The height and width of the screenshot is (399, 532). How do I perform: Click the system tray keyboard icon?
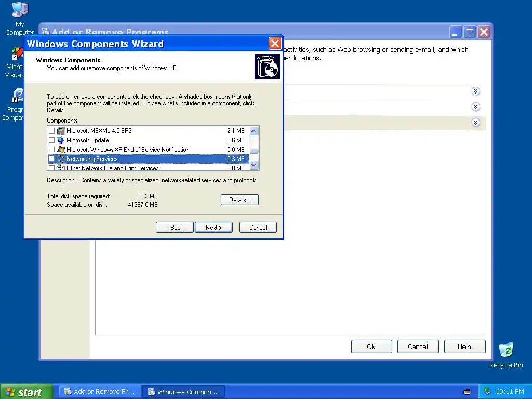[467, 392]
